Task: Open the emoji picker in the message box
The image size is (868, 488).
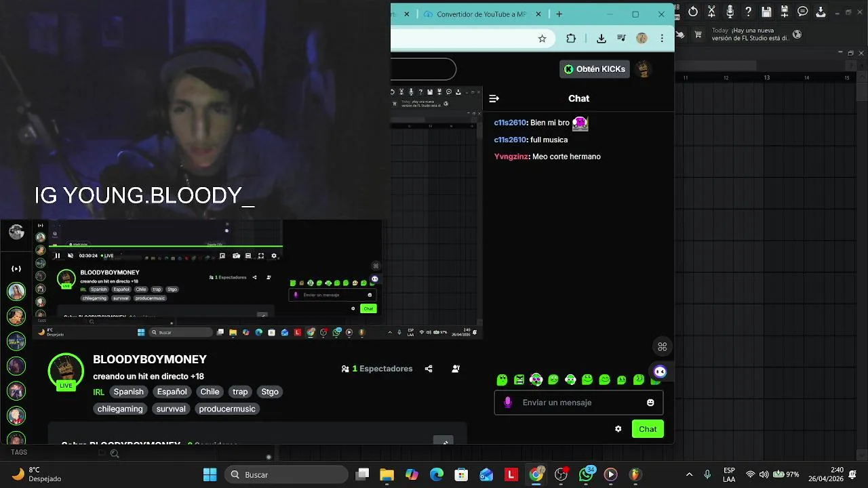Action: point(650,403)
